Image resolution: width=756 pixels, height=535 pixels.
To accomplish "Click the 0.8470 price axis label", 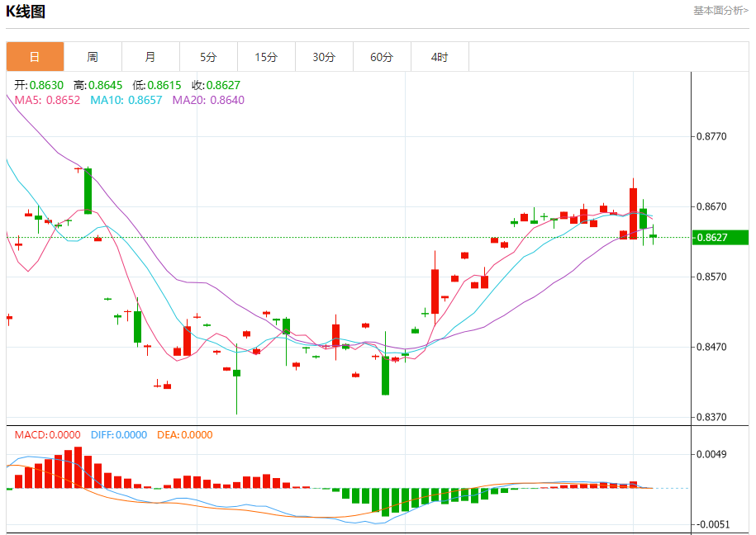I will (x=711, y=347).
